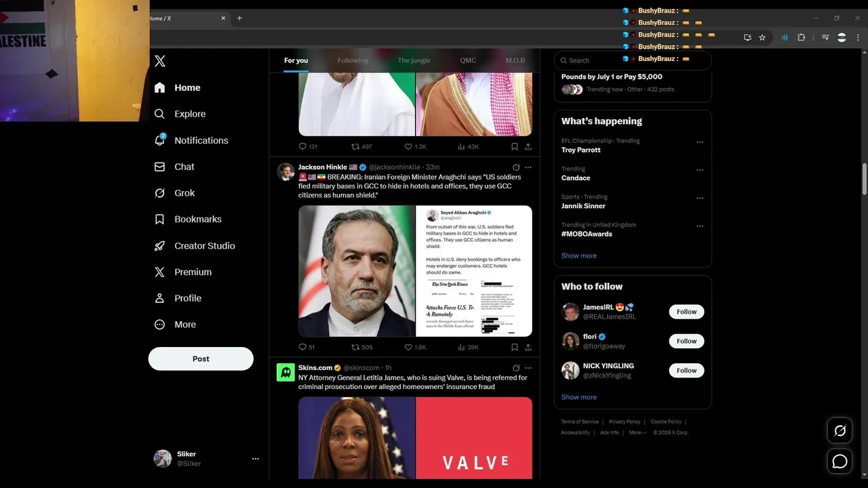Screen dimensions: 868x488
Task: Like Jackson Hinkle post with 1.9K likes
Action: pos(408,347)
